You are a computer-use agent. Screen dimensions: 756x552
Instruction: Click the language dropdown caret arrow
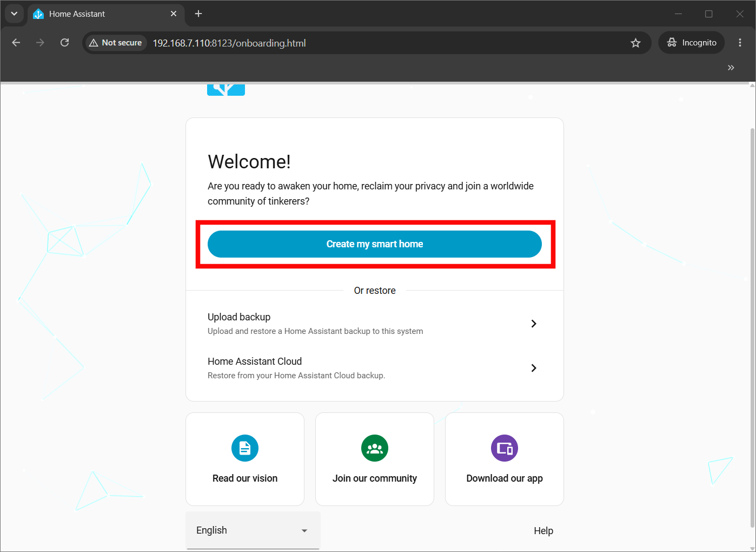pyautogui.click(x=304, y=531)
